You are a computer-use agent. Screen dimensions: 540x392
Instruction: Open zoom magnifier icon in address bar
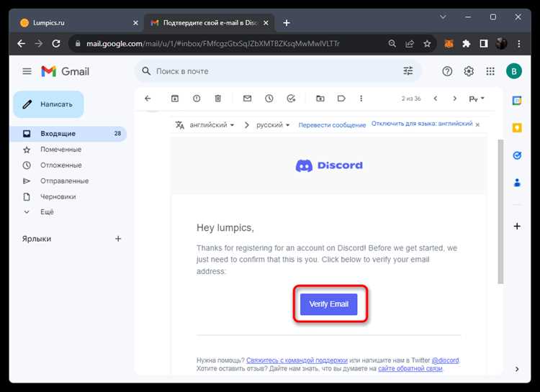tap(392, 44)
